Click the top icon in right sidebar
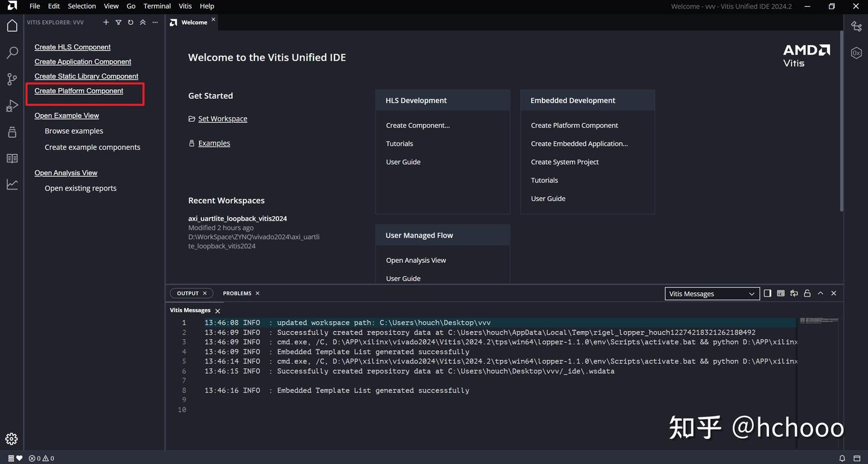Viewport: 868px width, 464px height. 856,26
